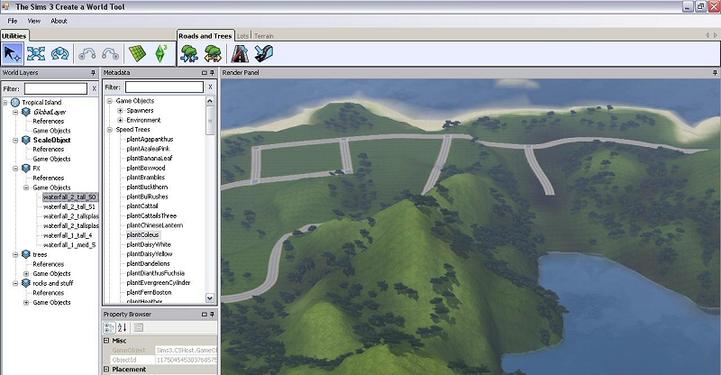Open the File menu
The width and height of the screenshot is (721, 375).
tap(12, 21)
